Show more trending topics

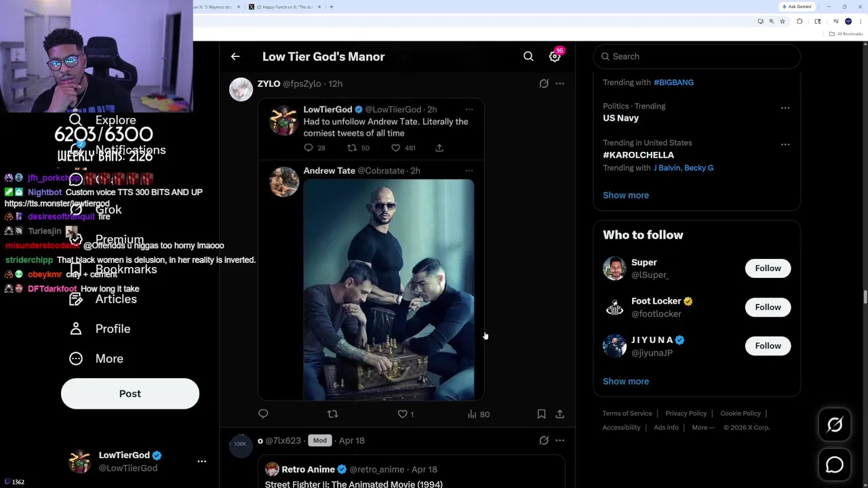tap(626, 195)
